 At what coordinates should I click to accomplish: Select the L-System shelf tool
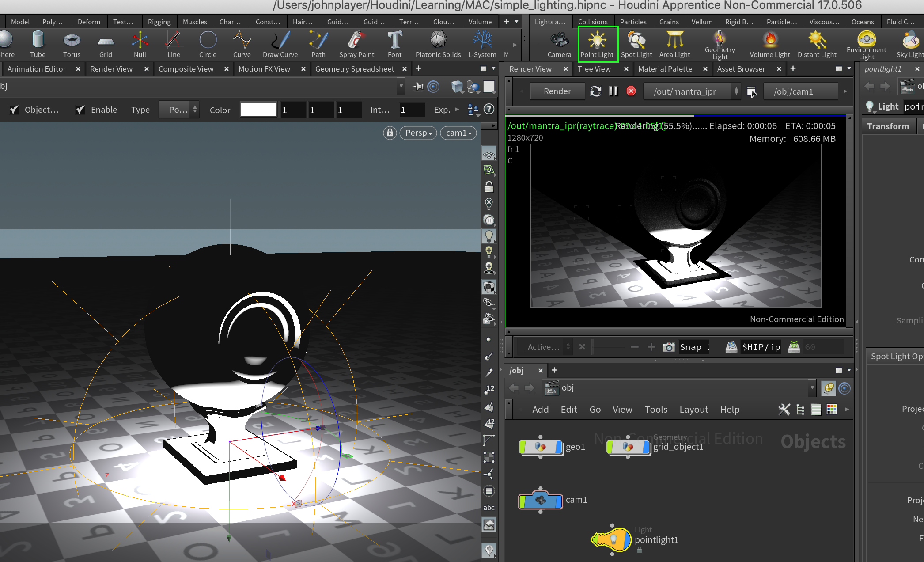point(482,44)
